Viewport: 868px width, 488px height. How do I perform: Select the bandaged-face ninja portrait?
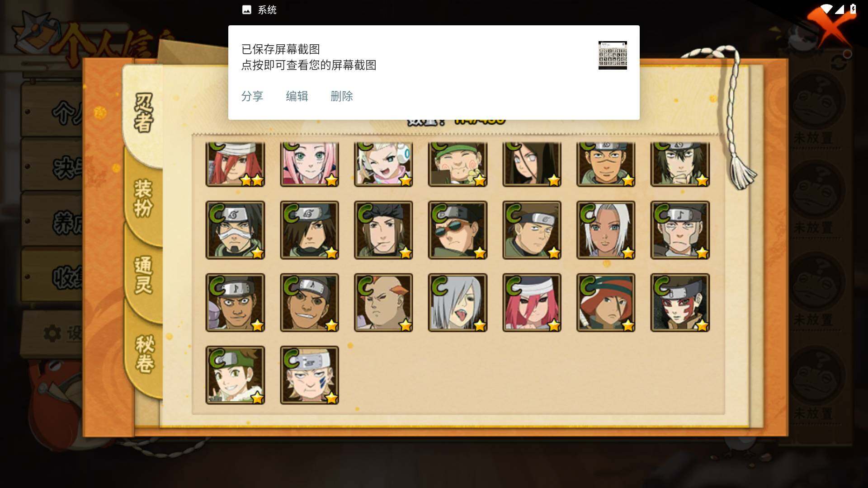(235, 230)
